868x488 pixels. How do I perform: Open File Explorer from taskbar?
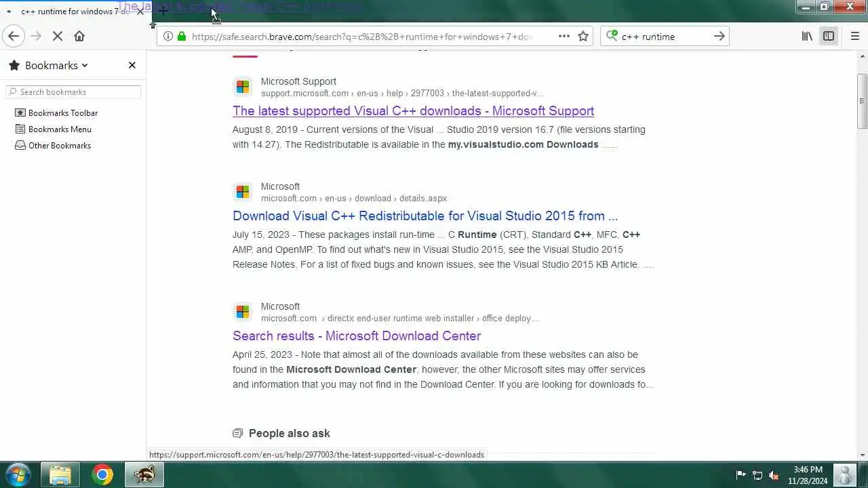[x=60, y=474]
